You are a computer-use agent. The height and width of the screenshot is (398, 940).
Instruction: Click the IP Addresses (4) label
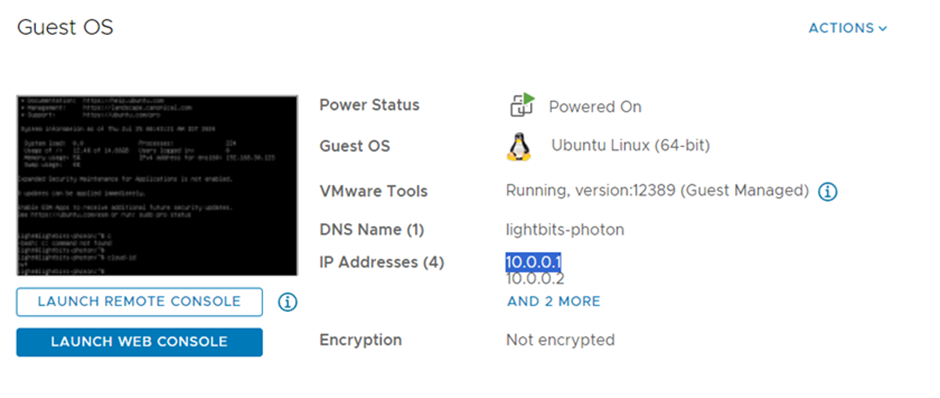pyautogui.click(x=382, y=263)
